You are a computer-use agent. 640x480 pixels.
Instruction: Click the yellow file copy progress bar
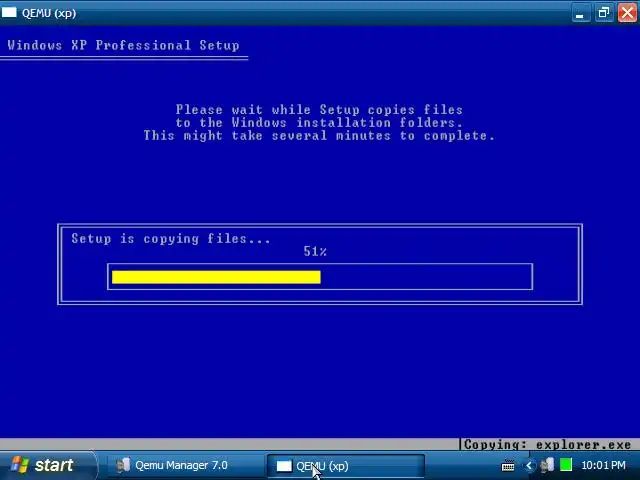[x=216, y=277]
